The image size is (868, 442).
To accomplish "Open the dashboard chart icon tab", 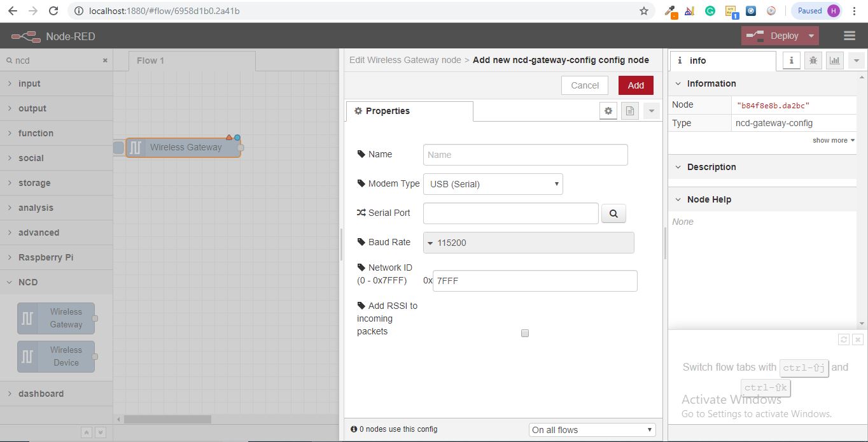I will pyautogui.click(x=834, y=61).
